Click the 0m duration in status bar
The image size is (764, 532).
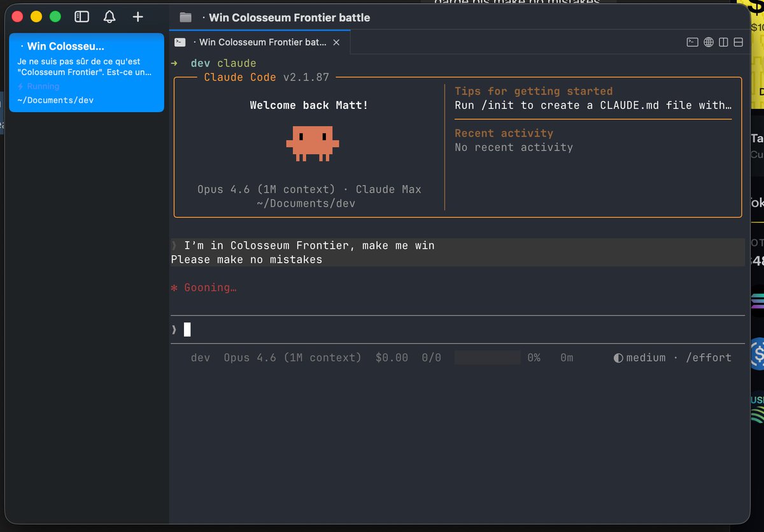coord(567,358)
